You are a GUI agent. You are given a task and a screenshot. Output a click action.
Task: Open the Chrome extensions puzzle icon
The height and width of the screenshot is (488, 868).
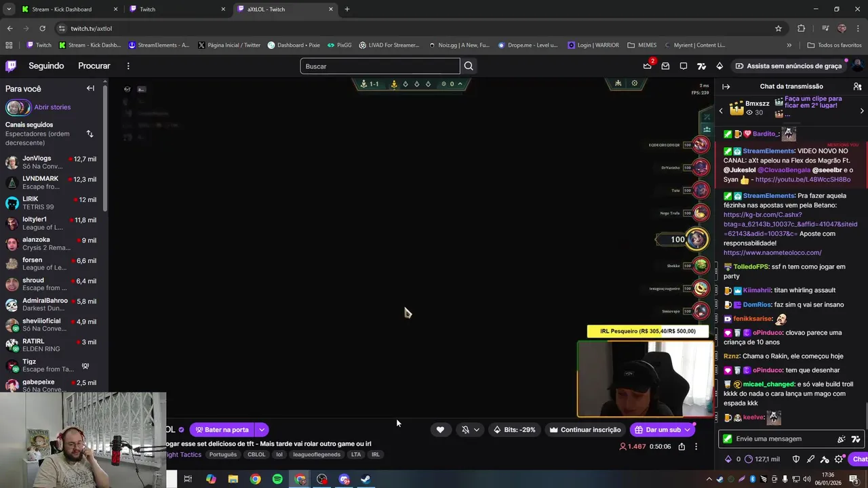(x=802, y=28)
